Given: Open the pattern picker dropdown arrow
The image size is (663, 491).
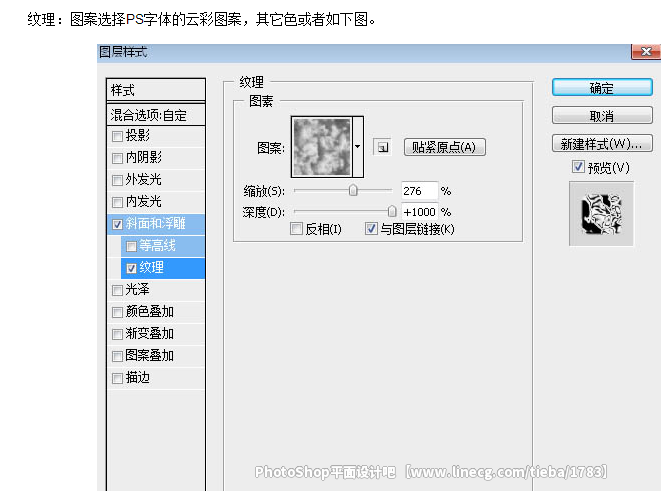Looking at the screenshot, I should [358, 147].
